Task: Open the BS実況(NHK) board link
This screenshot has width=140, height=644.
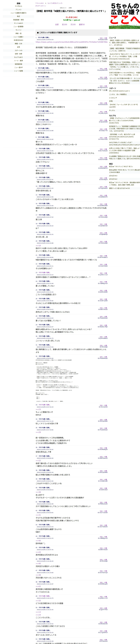Action: pos(18,40)
